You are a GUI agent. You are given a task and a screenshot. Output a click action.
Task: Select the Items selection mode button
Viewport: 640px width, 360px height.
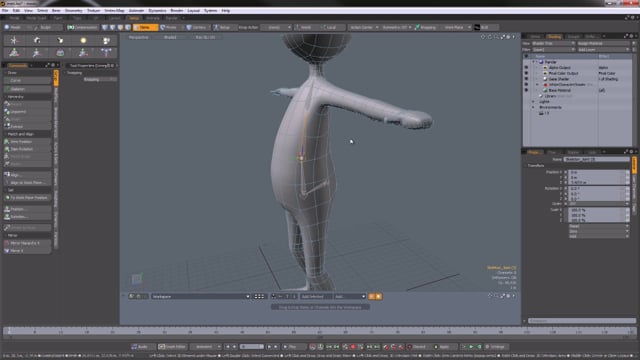click(x=145, y=27)
